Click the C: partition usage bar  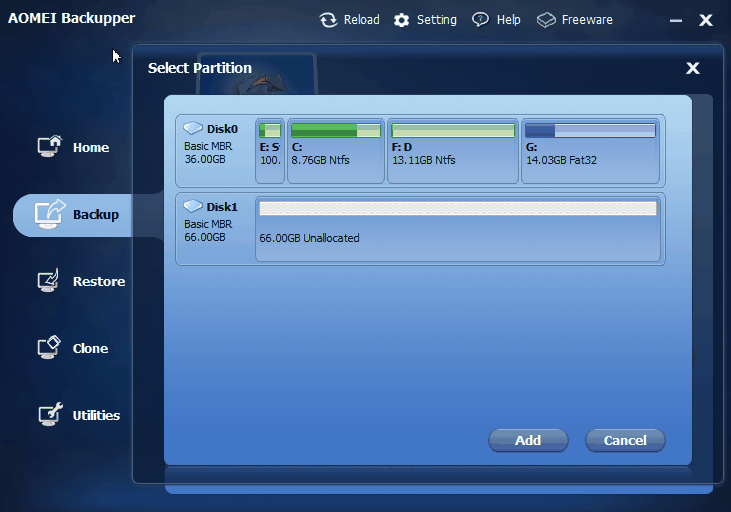[336, 130]
